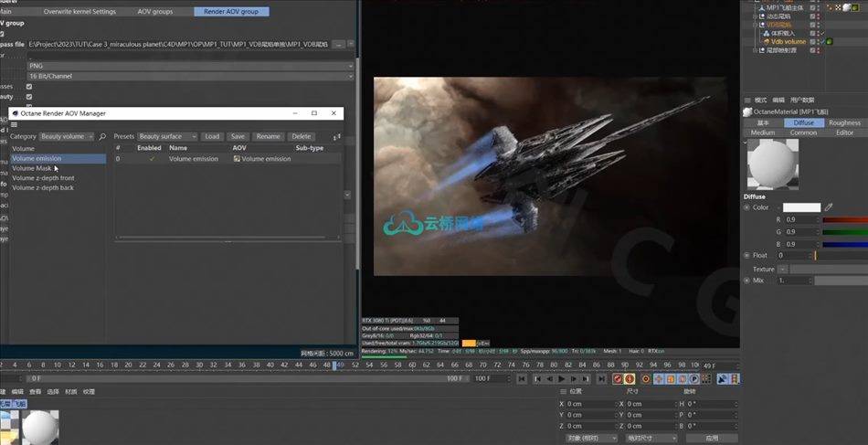Open the coordinates panel hamburger menu
This screenshot has width=868, height=445.
[x=564, y=391]
